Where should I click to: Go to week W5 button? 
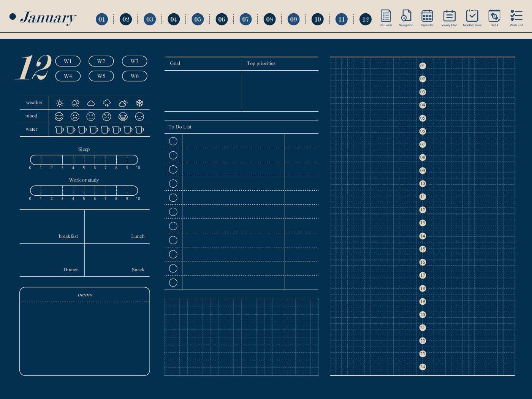[101, 76]
